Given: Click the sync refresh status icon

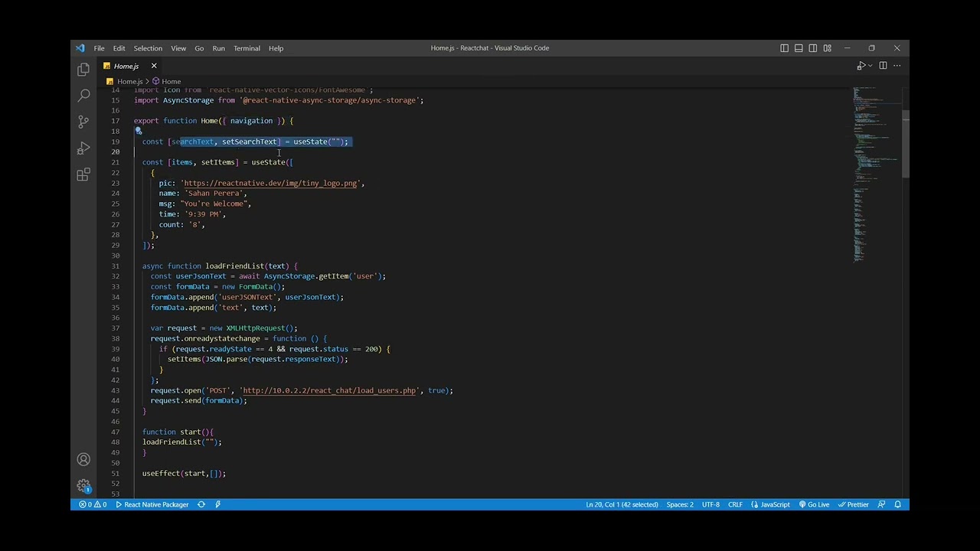Looking at the screenshot, I should [x=201, y=504].
